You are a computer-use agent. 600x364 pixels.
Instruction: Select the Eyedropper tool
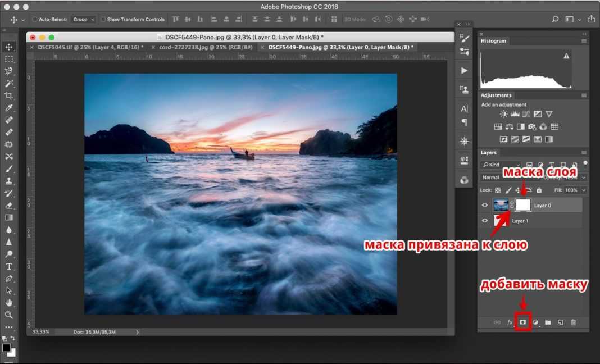9,108
